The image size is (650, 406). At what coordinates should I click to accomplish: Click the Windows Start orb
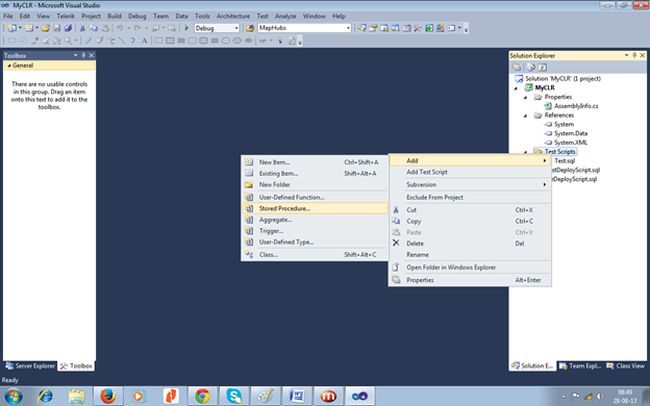[13, 396]
